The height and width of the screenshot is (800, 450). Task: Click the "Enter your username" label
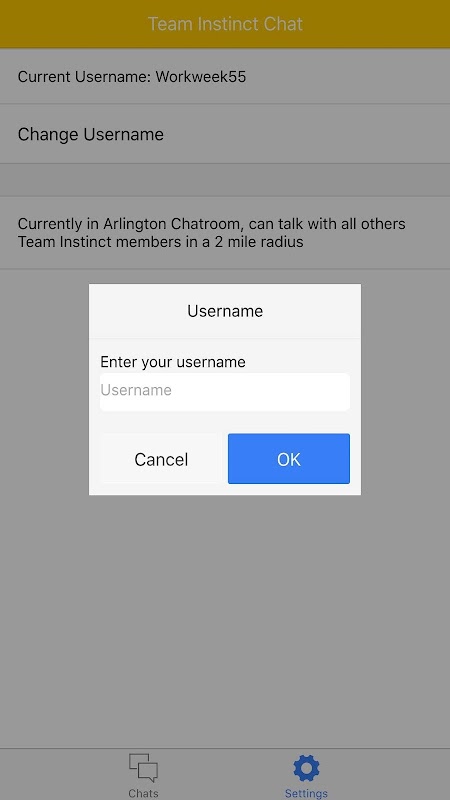173,362
